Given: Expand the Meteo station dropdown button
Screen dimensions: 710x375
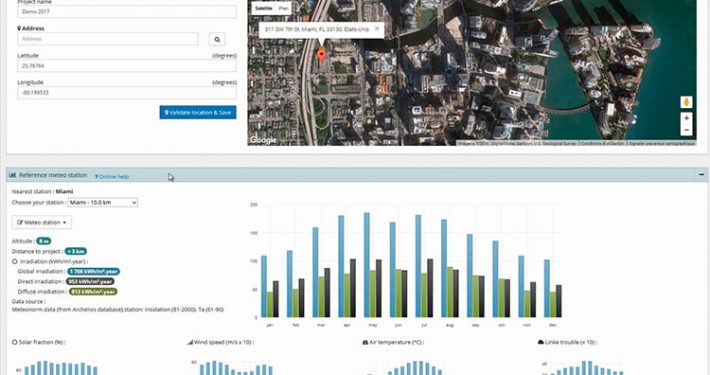Looking at the screenshot, I should pos(42,222).
